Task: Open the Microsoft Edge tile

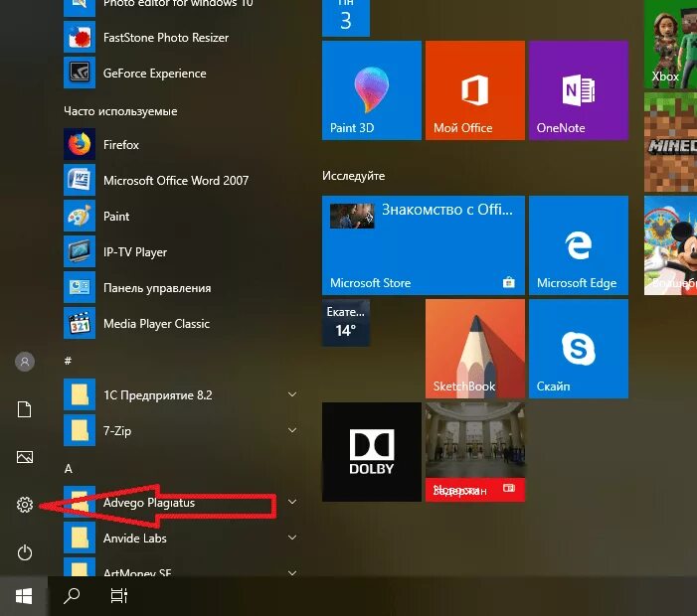Action: tap(579, 245)
